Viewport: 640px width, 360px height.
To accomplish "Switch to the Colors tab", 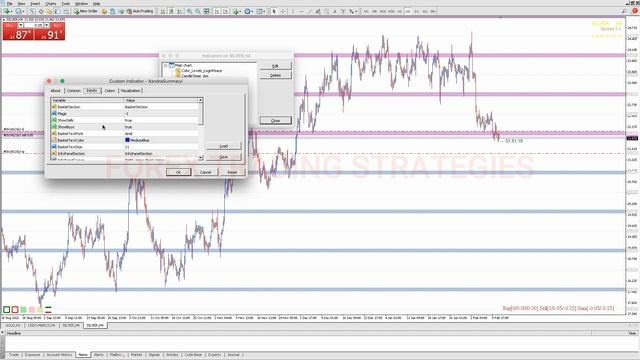I will pos(110,91).
